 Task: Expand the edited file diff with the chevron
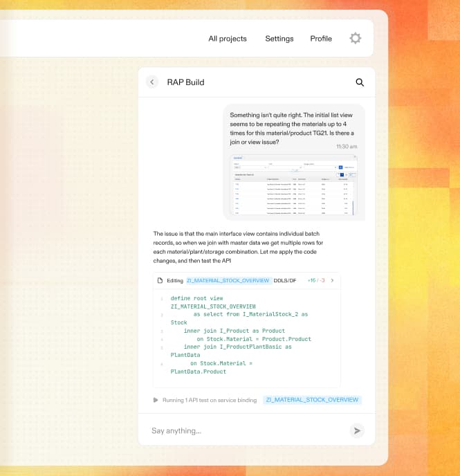tap(332, 280)
